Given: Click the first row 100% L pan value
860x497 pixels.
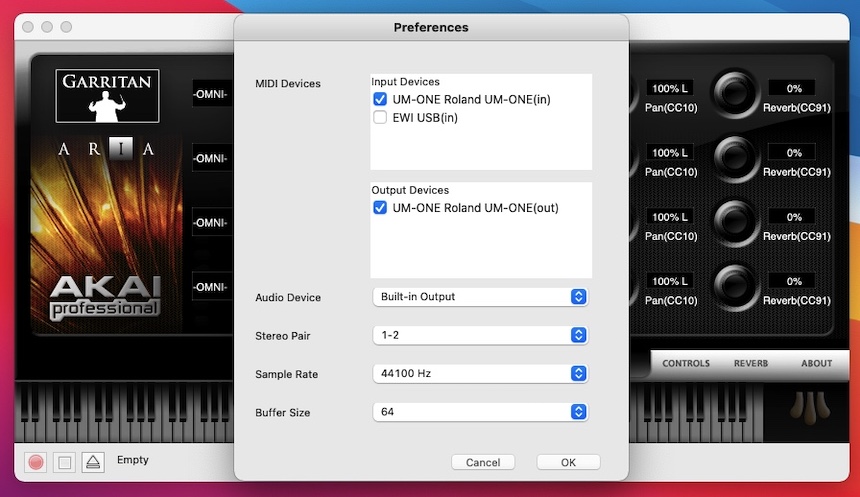Looking at the screenshot, I should [x=670, y=88].
